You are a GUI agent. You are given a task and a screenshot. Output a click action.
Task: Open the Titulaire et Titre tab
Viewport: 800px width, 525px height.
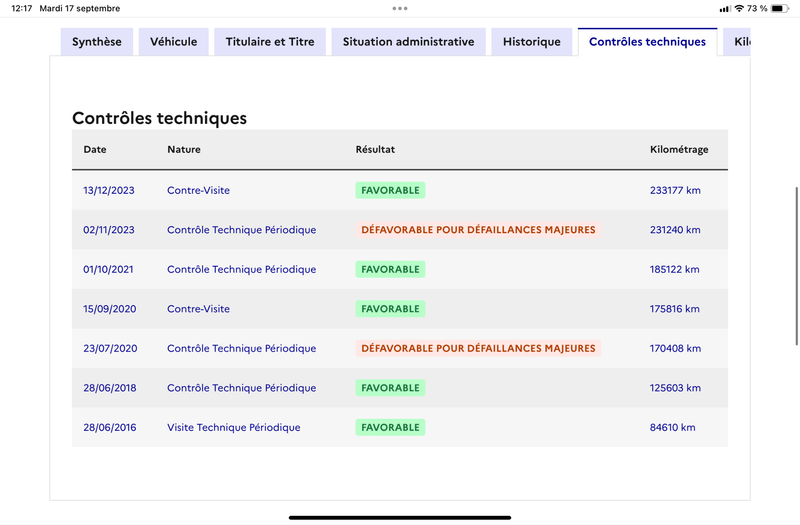point(270,42)
